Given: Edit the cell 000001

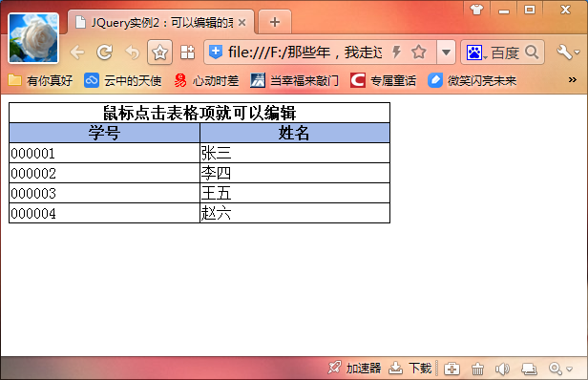Looking at the screenshot, I should click(x=104, y=153).
